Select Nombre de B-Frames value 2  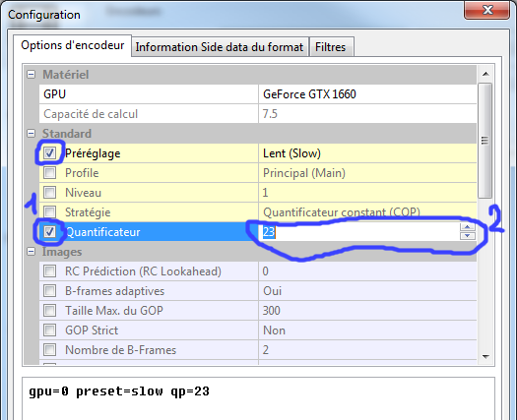click(x=367, y=350)
